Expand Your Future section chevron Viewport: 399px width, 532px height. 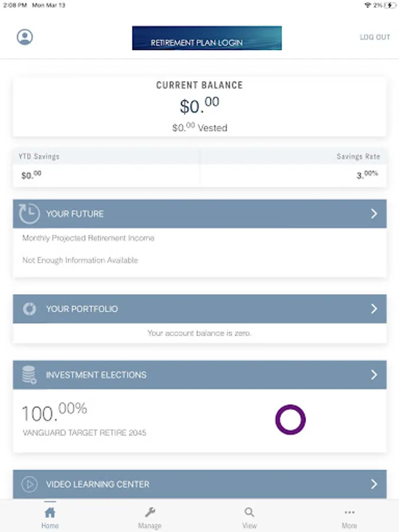[374, 214]
